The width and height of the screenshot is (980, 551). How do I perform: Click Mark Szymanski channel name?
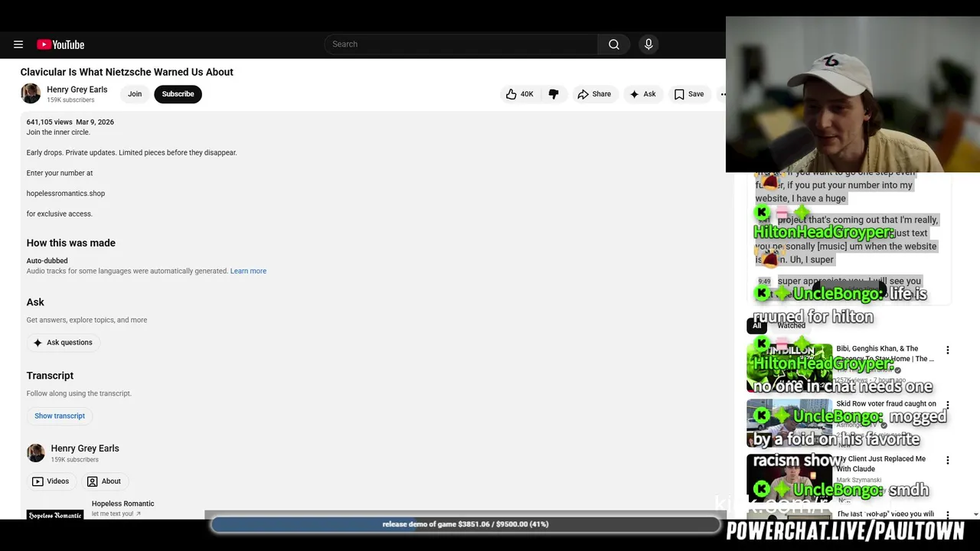tap(861, 481)
